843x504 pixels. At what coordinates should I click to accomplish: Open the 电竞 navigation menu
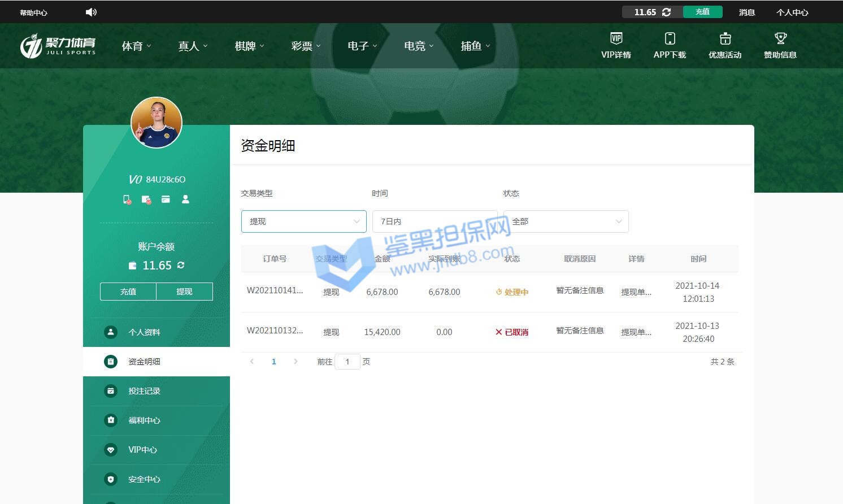419,46
